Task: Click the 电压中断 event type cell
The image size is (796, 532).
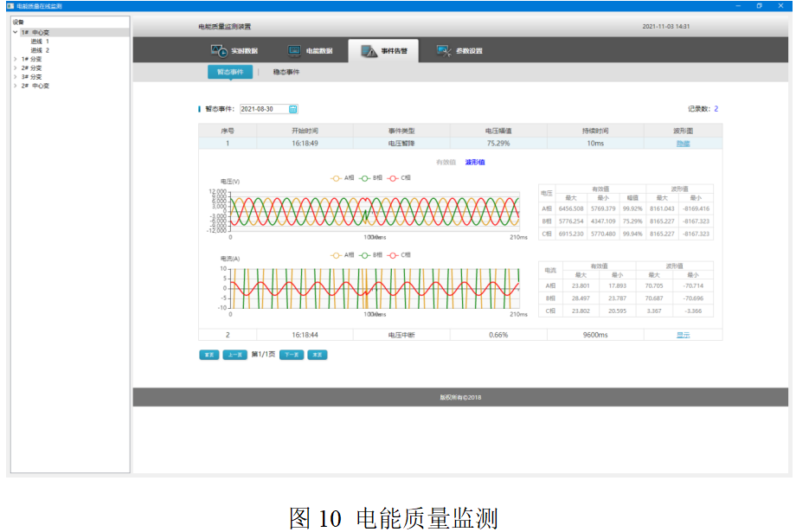Action: 401,335
